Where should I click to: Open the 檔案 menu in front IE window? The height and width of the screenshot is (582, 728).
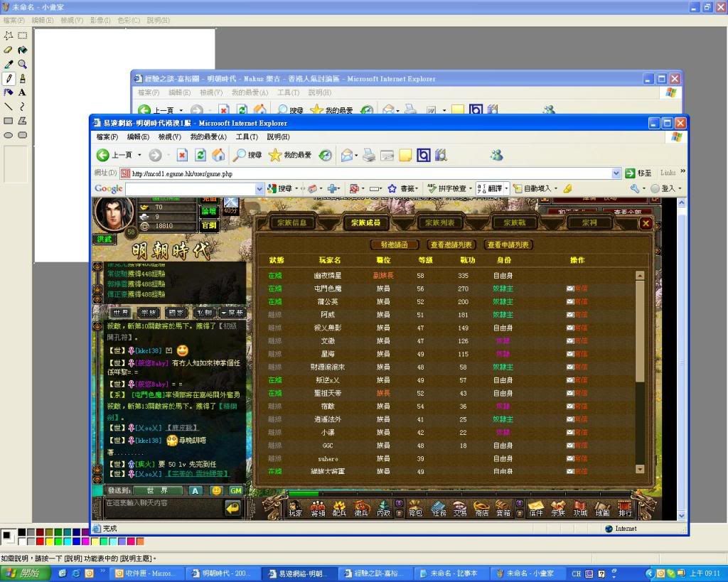107,137
